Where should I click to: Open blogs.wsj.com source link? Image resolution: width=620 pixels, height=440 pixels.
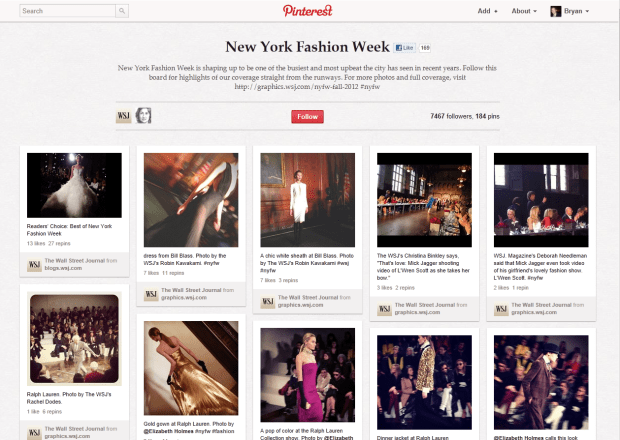point(63,268)
